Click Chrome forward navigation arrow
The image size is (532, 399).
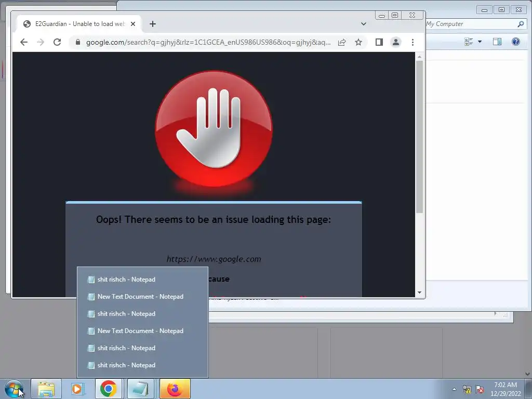[41, 42]
